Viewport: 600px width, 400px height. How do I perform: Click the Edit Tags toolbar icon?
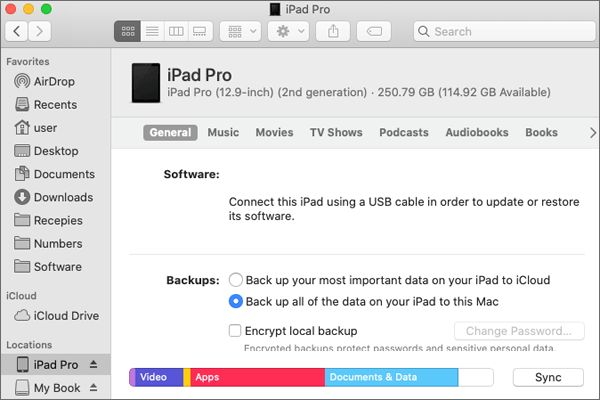[x=374, y=32]
